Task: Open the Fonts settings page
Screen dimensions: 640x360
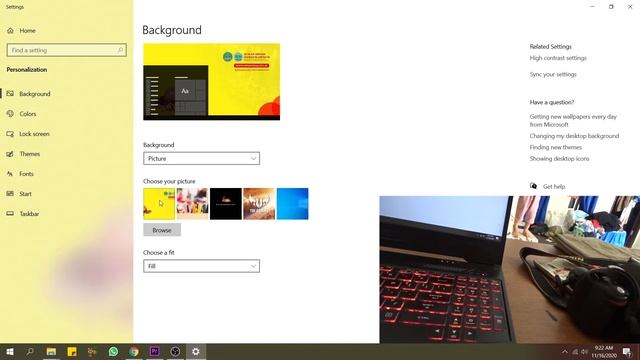Action: click(26, 174)
